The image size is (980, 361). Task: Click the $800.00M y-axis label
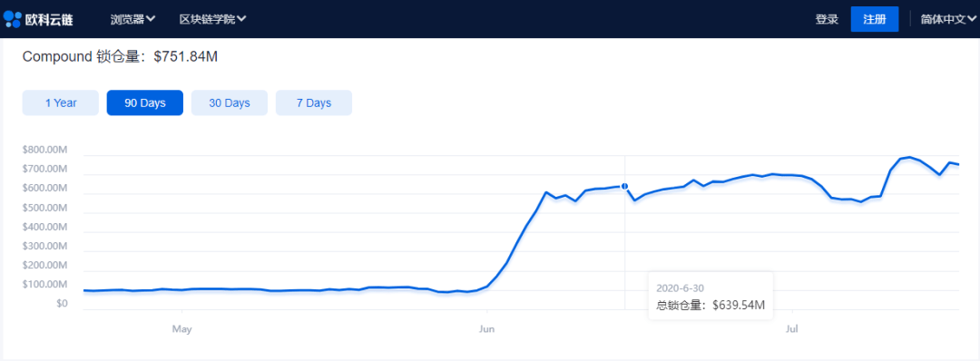[x=44, y=150]
